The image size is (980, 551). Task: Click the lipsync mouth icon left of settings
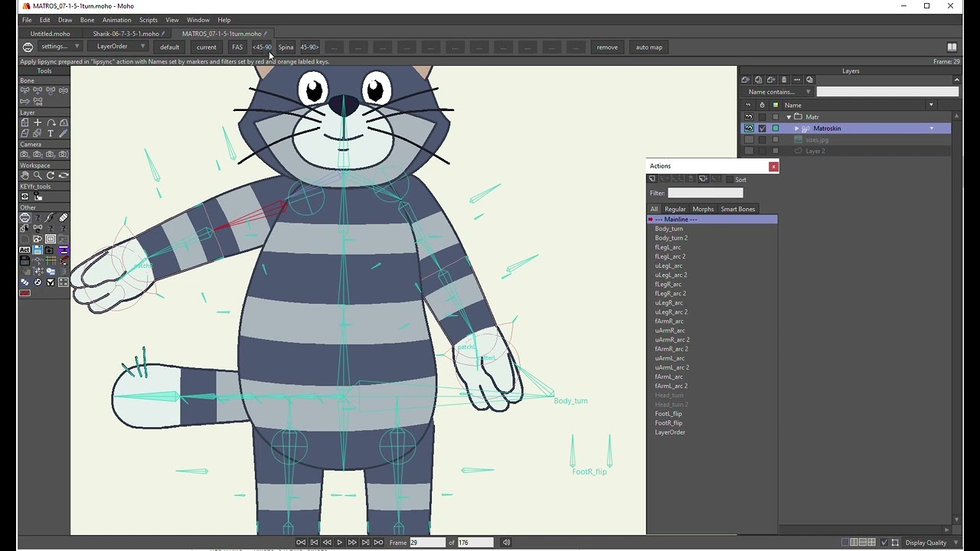click(28, 47)
